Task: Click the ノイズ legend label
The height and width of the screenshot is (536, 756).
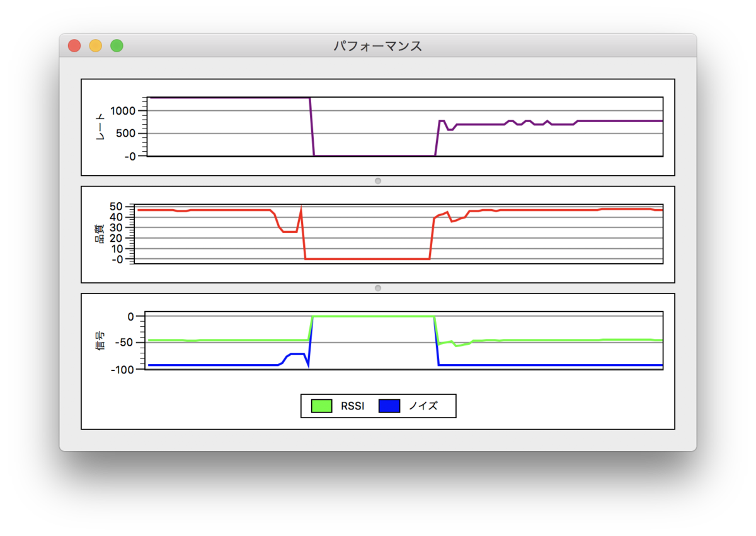Action: coord(423,406)
